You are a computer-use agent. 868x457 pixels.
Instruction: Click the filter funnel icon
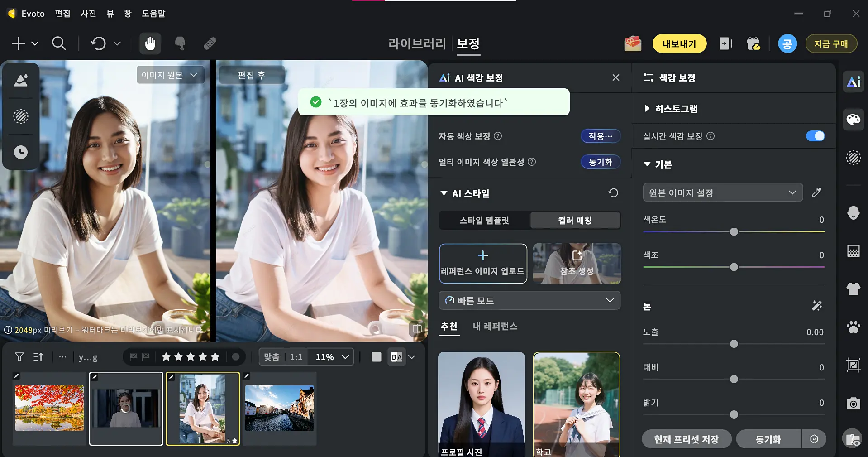point(19,357)
